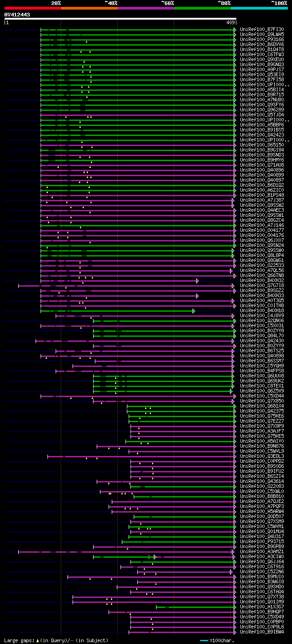Open hit UniRef100_B1Q4T8
292x644 pixels.
262,49
